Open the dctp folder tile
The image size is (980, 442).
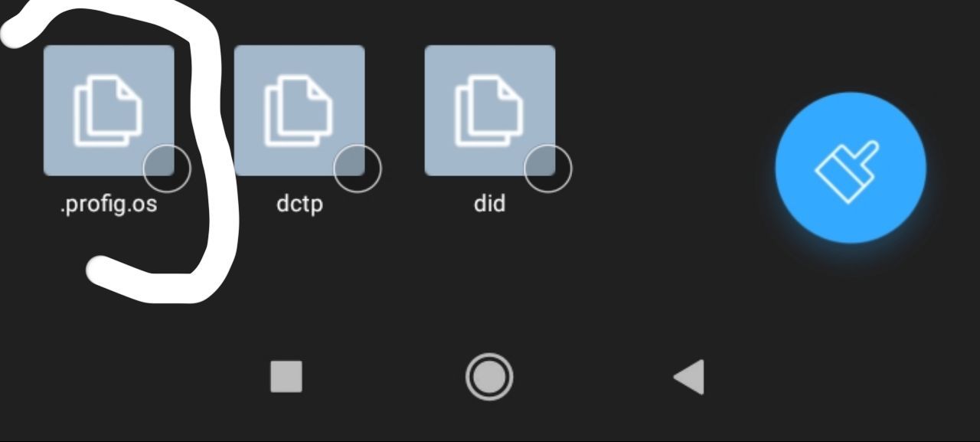299,110
